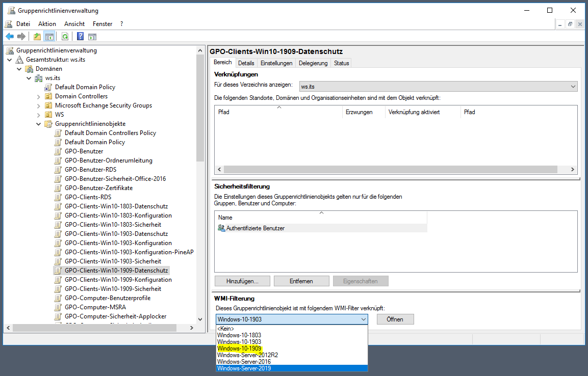Switch to the Status tab
This screenshot has width=588, height=376.
[x=341, y=63]
